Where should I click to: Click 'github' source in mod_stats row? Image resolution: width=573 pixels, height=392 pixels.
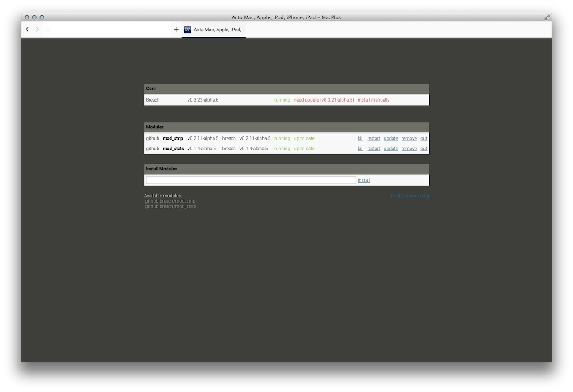153,149
